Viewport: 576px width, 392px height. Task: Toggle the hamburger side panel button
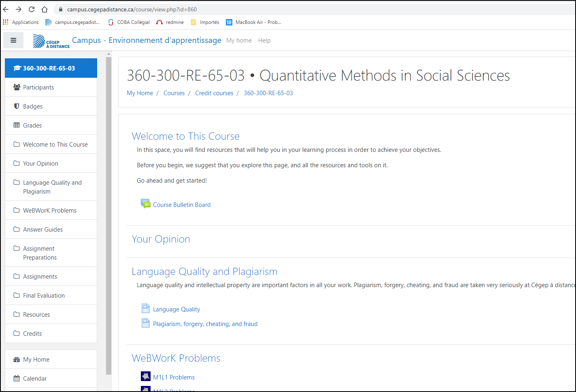click(x=13, y=40)
